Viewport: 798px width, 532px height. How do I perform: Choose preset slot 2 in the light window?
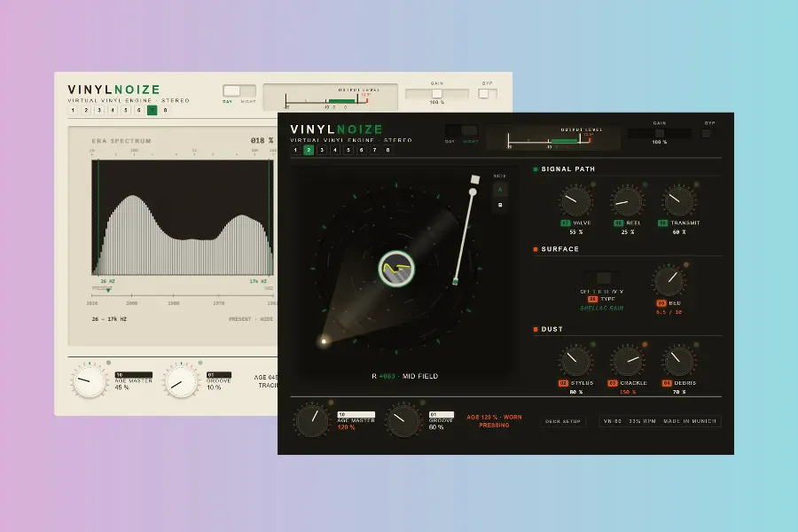[x=86, y=110]
